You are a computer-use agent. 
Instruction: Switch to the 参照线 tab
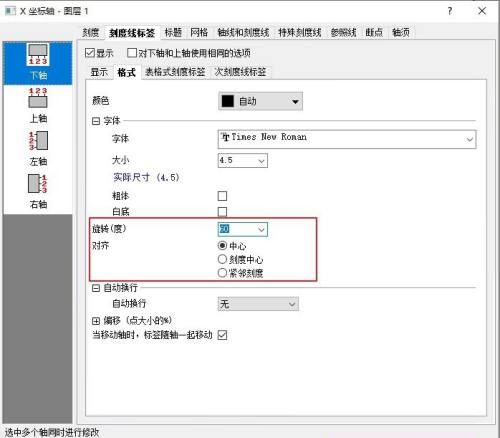tap(343, 32)
